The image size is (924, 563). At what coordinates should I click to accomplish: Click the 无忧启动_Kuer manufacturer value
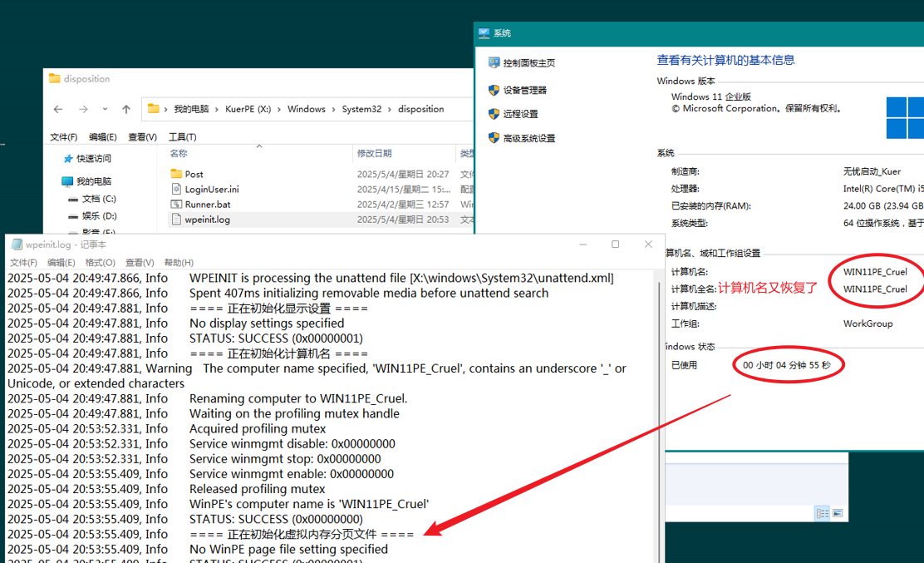click(872, 171)
